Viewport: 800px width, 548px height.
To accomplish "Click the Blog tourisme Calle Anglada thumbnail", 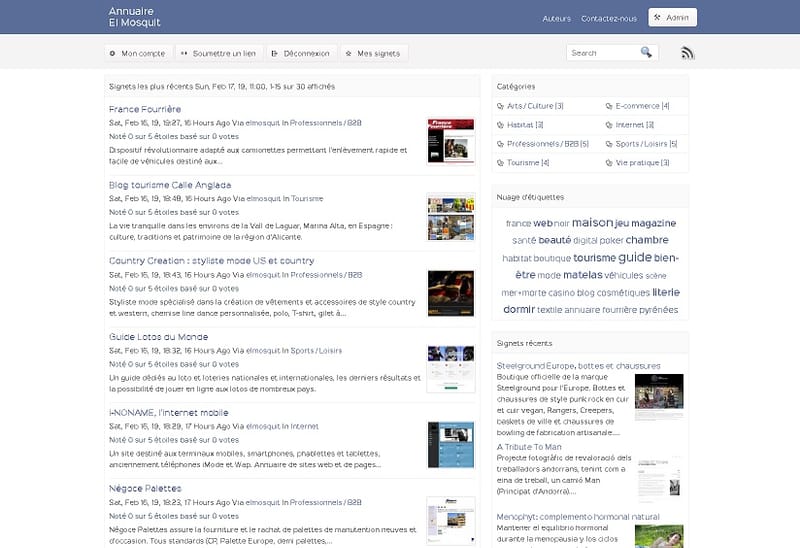I will pyautogui.click(x=451, y=217).
